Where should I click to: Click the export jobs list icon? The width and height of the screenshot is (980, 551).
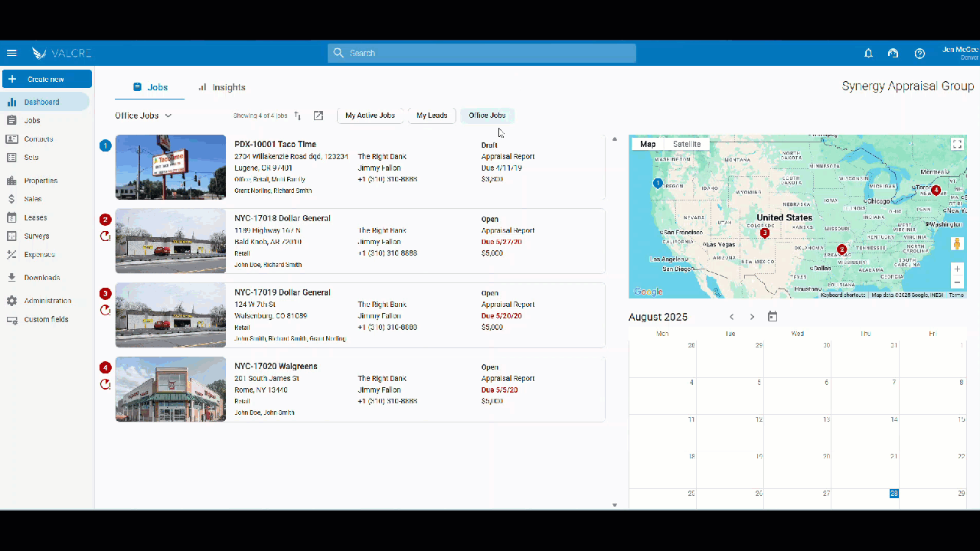(318, 116)
